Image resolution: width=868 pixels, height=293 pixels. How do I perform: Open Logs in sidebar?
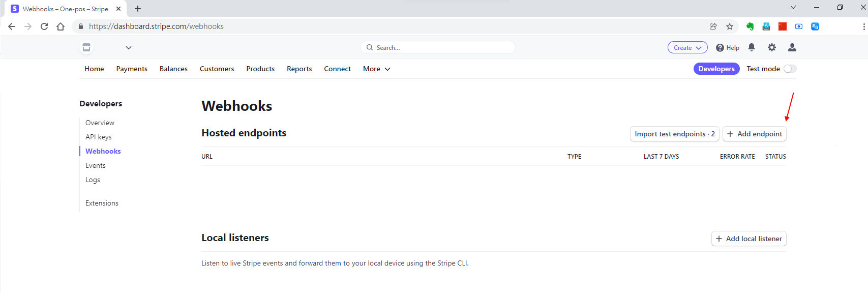click(x=93, y=180)
